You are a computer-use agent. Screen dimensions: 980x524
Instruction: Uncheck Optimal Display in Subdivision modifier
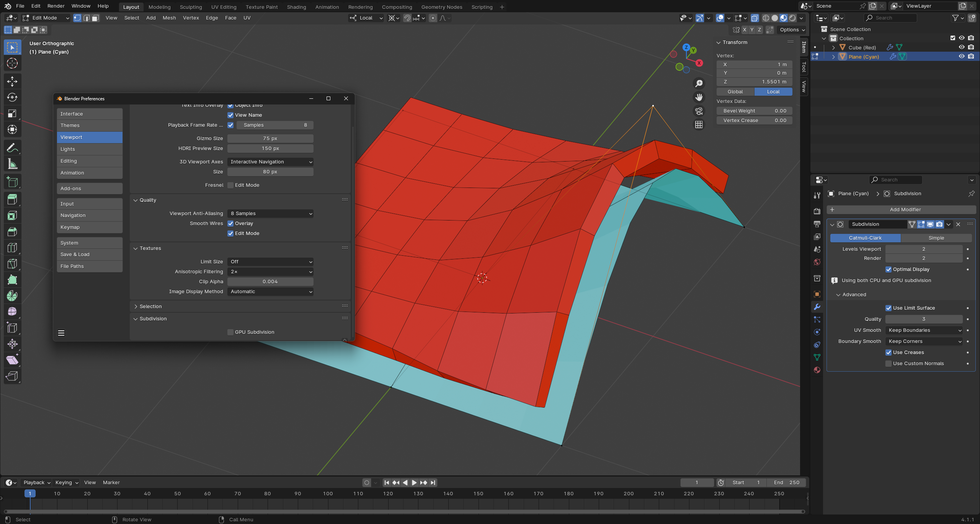click(889, 269)
